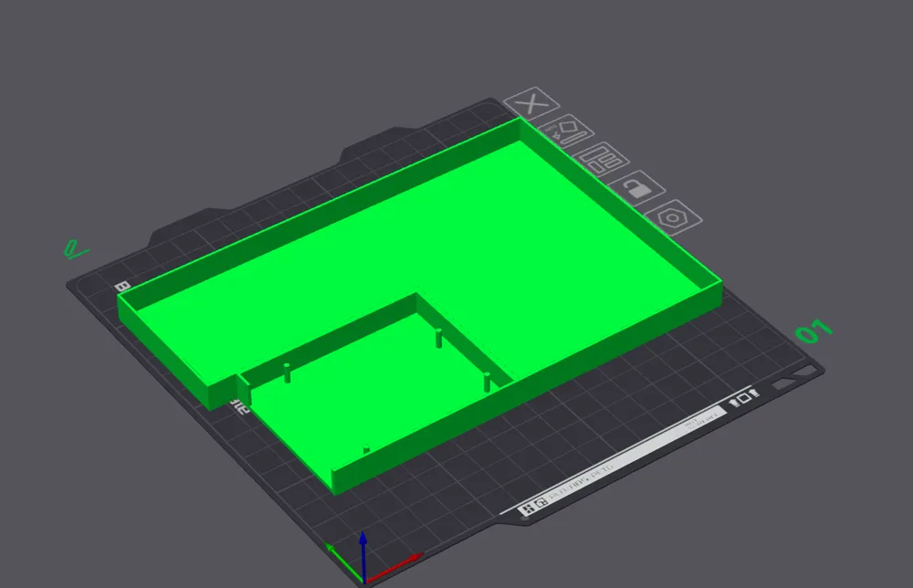The height and width of the screenshot is (588, 913).
Task: Toggle the plate lock with the padlock icon
Action: [637, 188]
